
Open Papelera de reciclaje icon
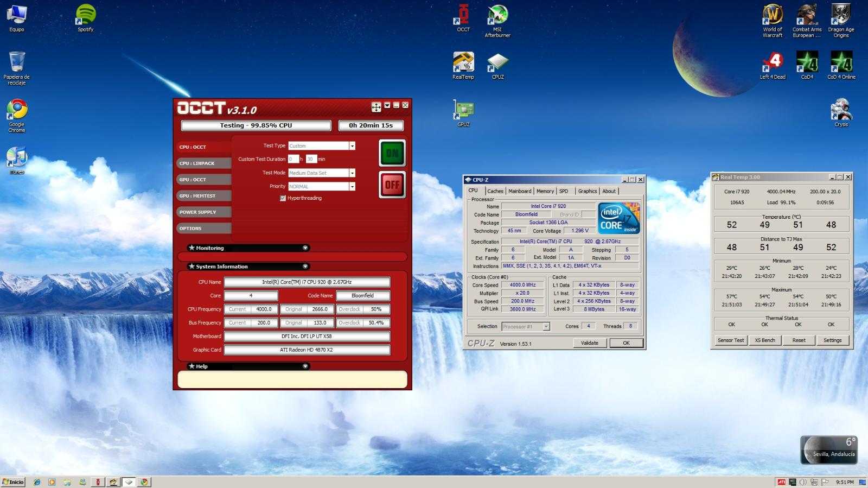click(17, 68)
